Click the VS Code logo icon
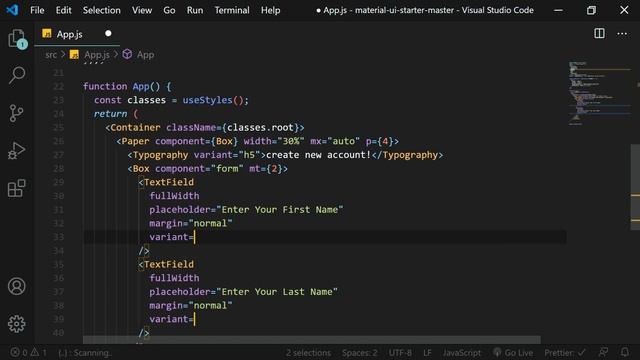 [12, 10]
